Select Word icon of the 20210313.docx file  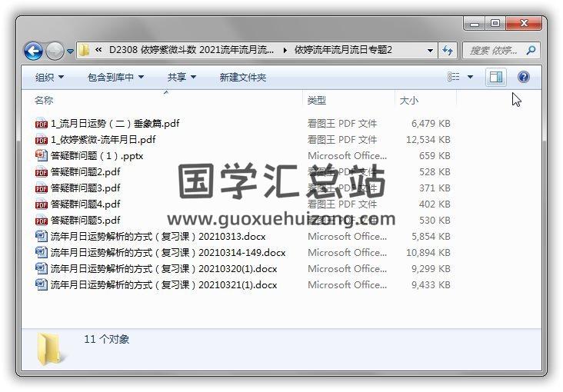(42, 236)
